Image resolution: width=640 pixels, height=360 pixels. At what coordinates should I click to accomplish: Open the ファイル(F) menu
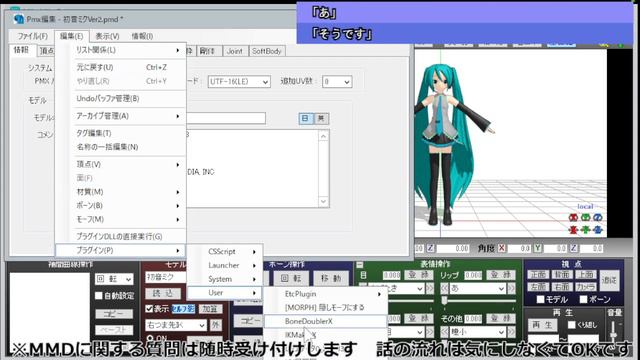pyautogui.click(x=33, y=36)
